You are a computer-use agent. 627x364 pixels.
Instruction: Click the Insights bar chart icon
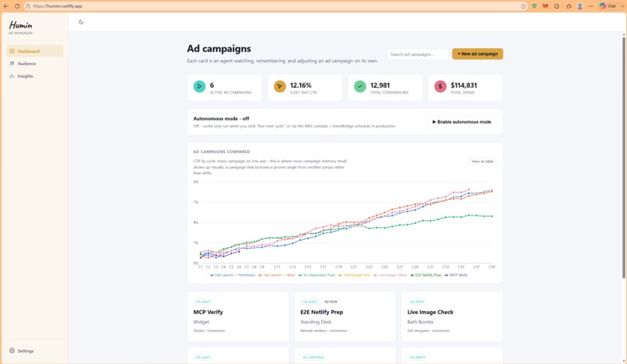tap(12, 76)
